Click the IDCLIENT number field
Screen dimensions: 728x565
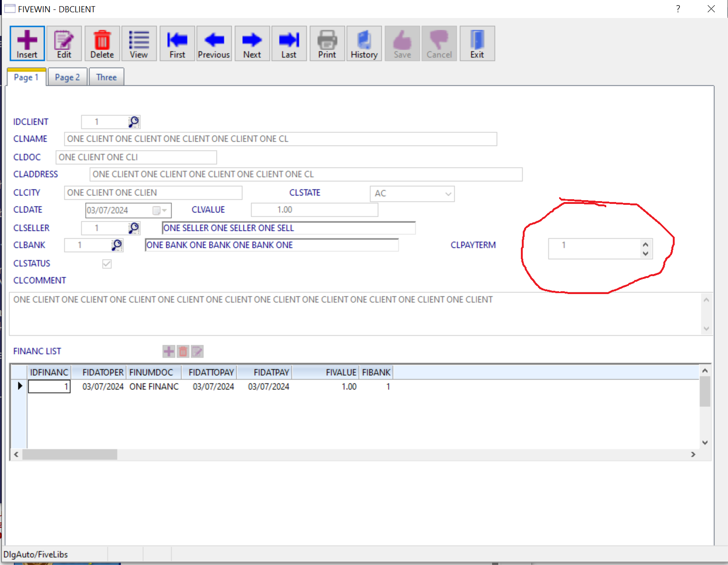click(x=104, y=122)
